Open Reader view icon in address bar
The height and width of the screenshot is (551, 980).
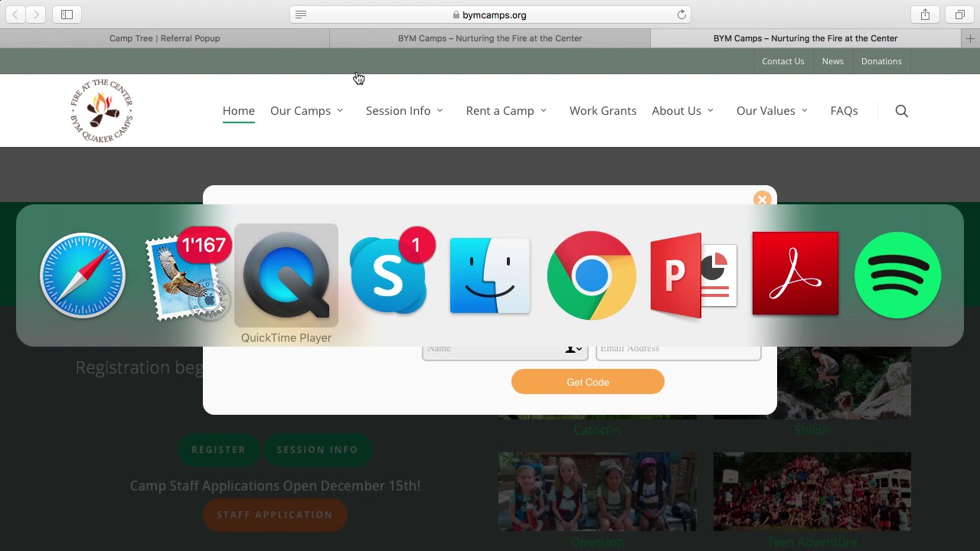[301, 15]
